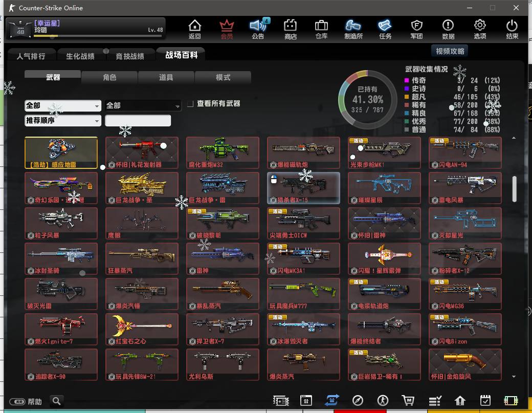The width and height of the screenshot is (532, 413).
Task: Click the scroll up arrow of weapon list
Action: click(x=514, y=138)
